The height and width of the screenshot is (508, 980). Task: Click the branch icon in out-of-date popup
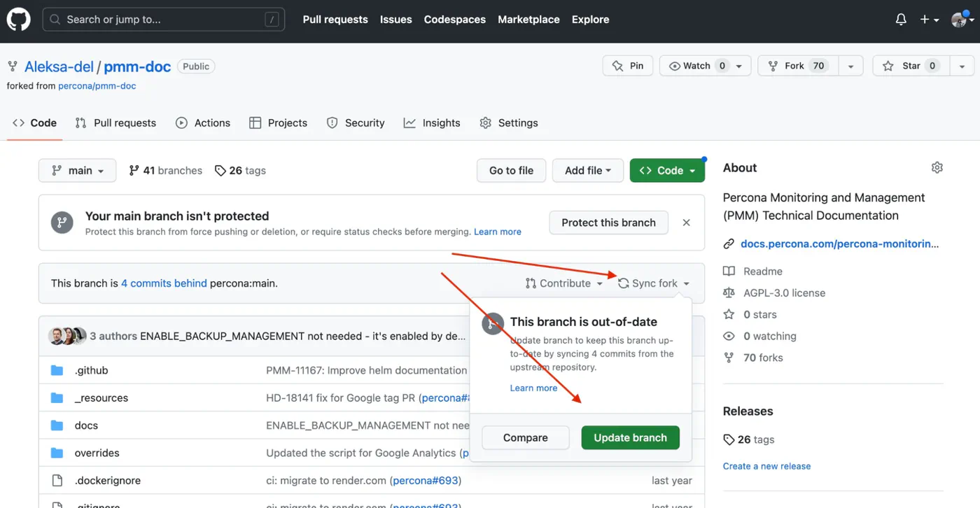click(x=493, y=323)
